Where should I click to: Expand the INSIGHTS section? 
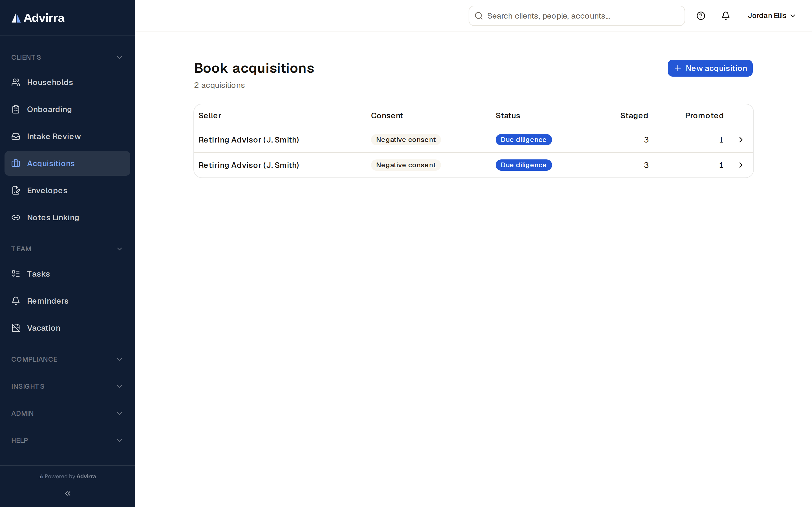[67, 386]
